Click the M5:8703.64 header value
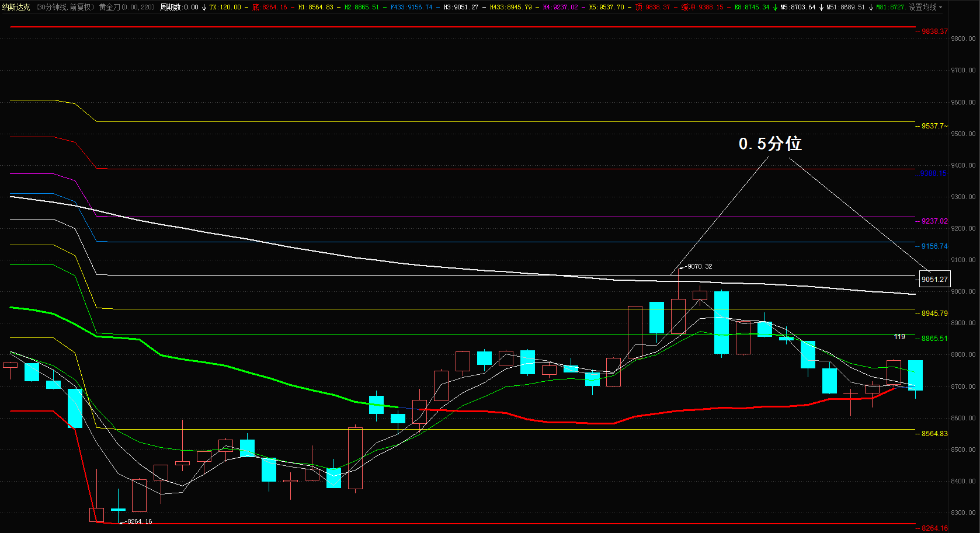This screenshot has width=980, height=533. tap(798, 7)
